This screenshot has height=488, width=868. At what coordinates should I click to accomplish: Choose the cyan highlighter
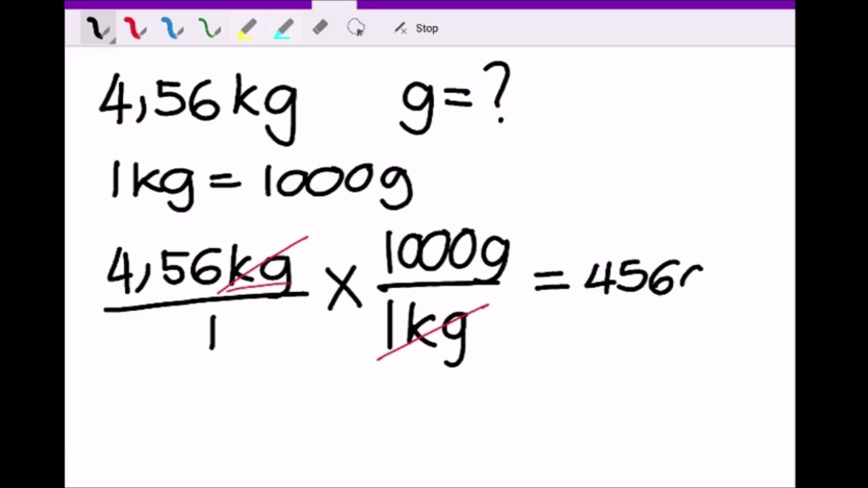(283, 28)
